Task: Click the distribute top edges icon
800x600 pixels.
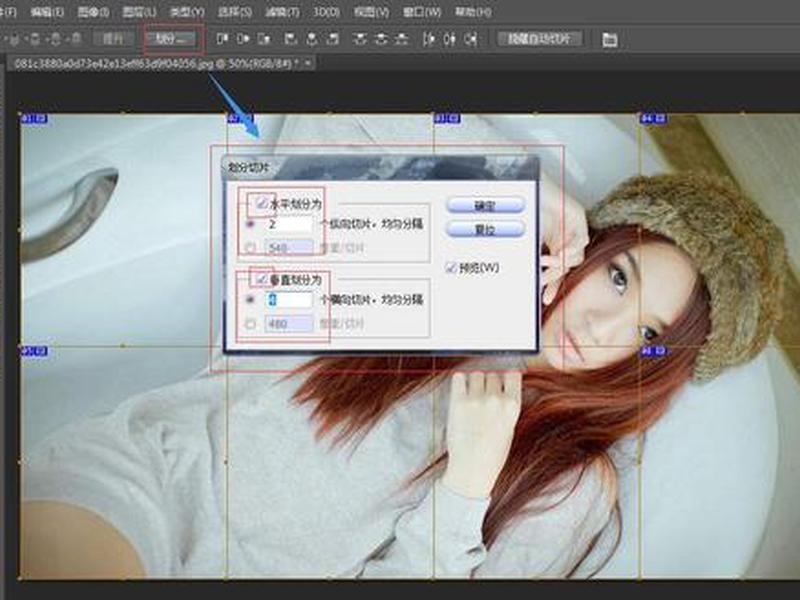Action: point(360,39)
